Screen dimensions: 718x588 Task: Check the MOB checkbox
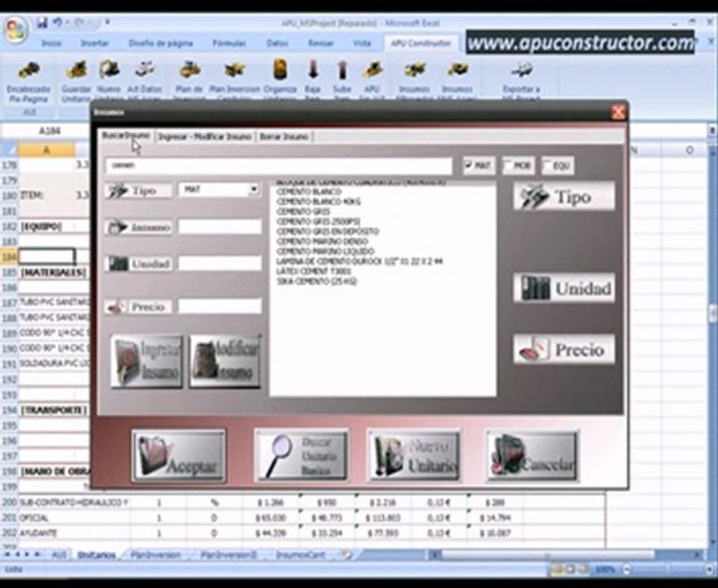click(x=508, y=165)
